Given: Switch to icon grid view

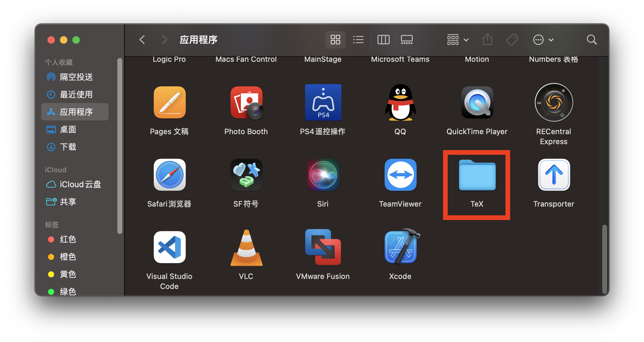Looking at the screenshot, I should click(x=335, y=40).
